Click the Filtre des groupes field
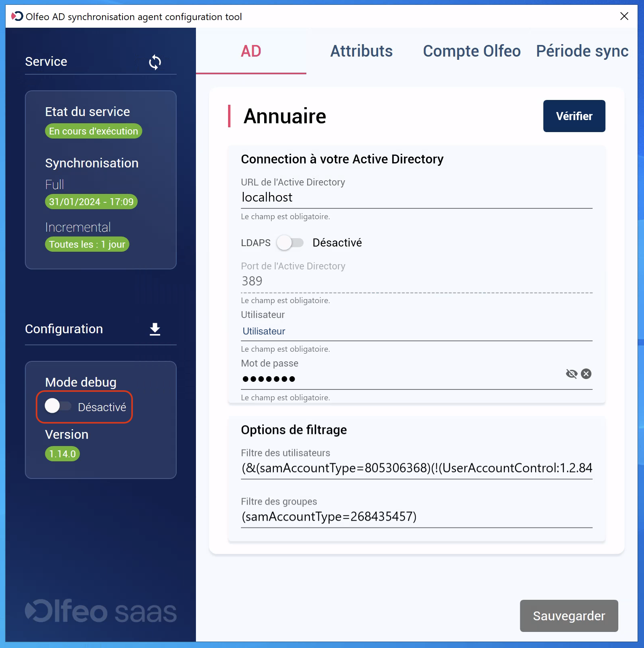This screenshot has height=648, width=644. 416,517
